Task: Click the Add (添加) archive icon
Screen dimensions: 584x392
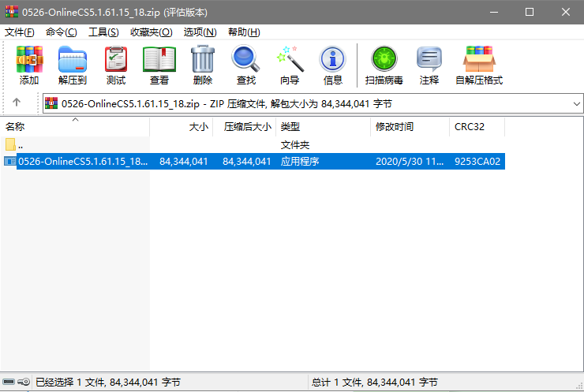Action: point(29,65)
